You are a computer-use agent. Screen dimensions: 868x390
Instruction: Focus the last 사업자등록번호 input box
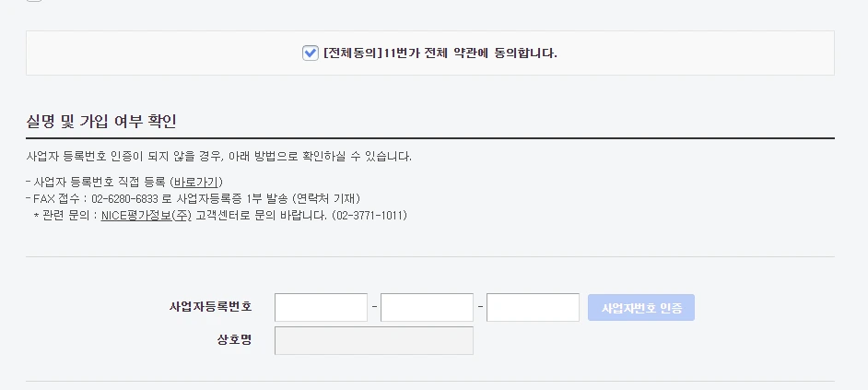(x=533, y=307)
